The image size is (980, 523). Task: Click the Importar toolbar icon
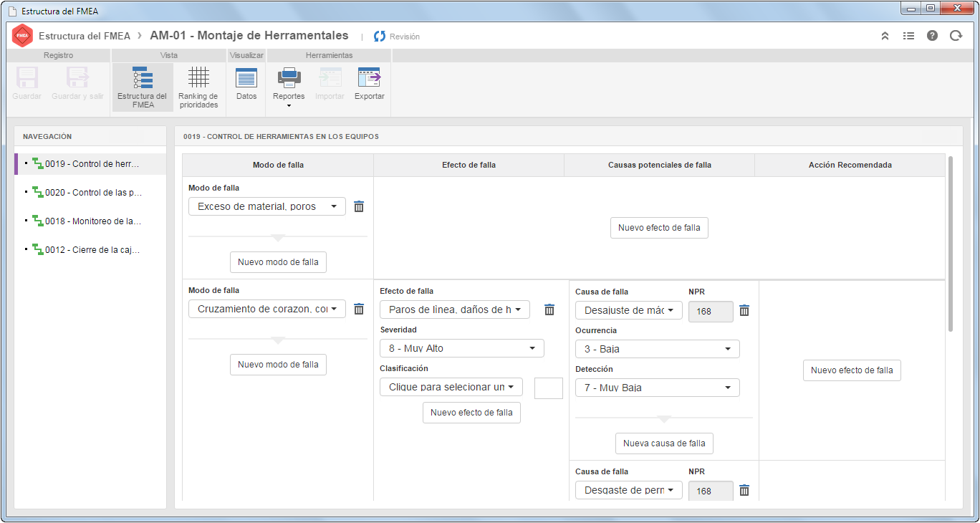pyautogui.click(x=330, y=77)
